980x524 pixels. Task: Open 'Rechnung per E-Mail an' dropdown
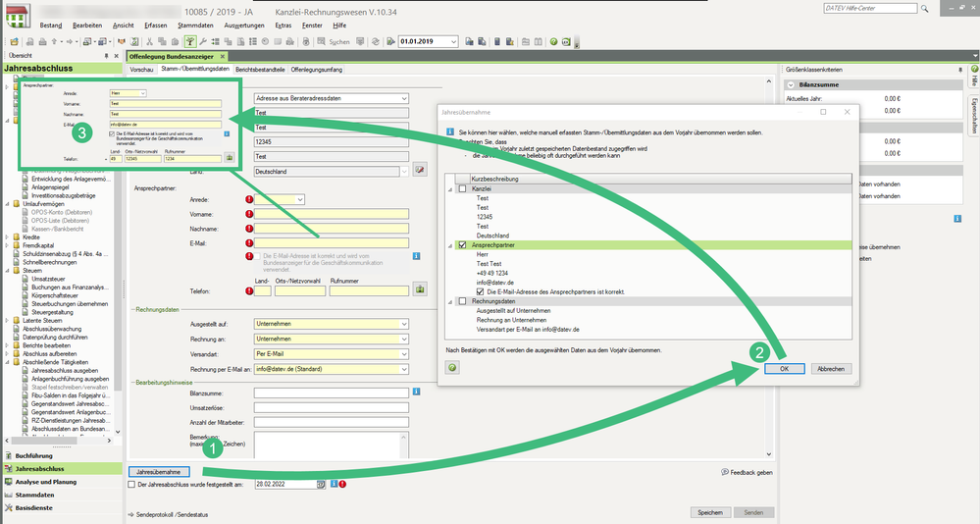(x=404, y=369)
